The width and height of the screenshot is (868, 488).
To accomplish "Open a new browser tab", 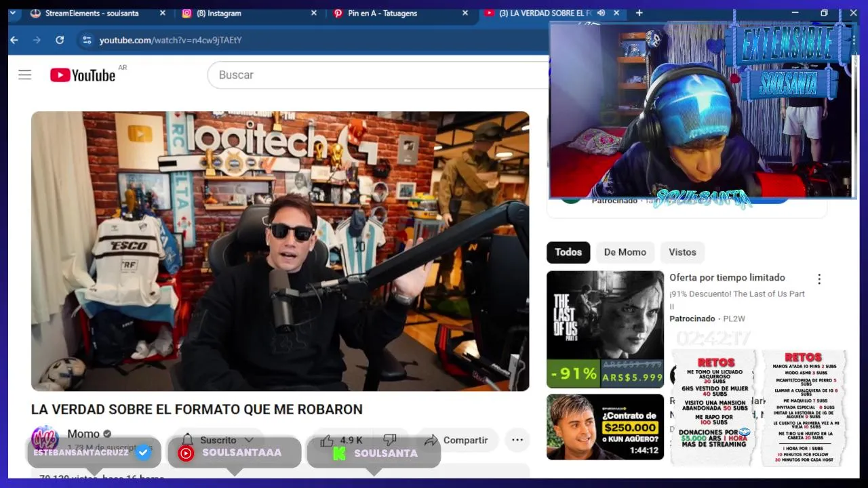I will [x=639, y=13].
